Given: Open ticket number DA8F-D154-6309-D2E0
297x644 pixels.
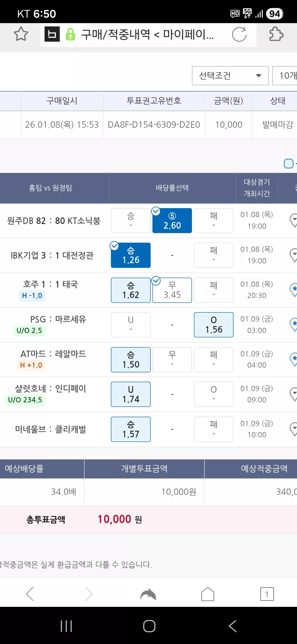Looking at the screenshot, I should pyautogui.click(x=154, y=125).
